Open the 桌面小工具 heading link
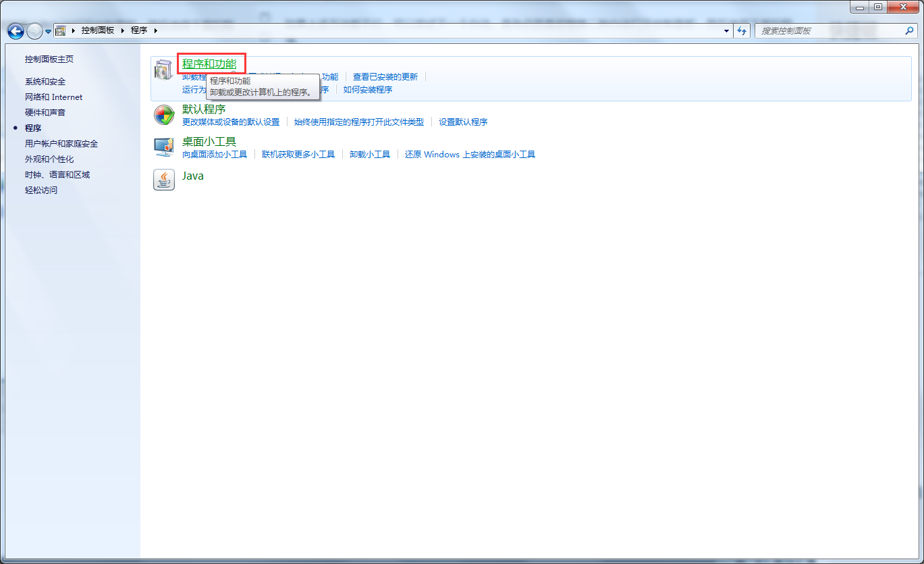Screen dimensions: 924x564 click(x=209, y=142)
